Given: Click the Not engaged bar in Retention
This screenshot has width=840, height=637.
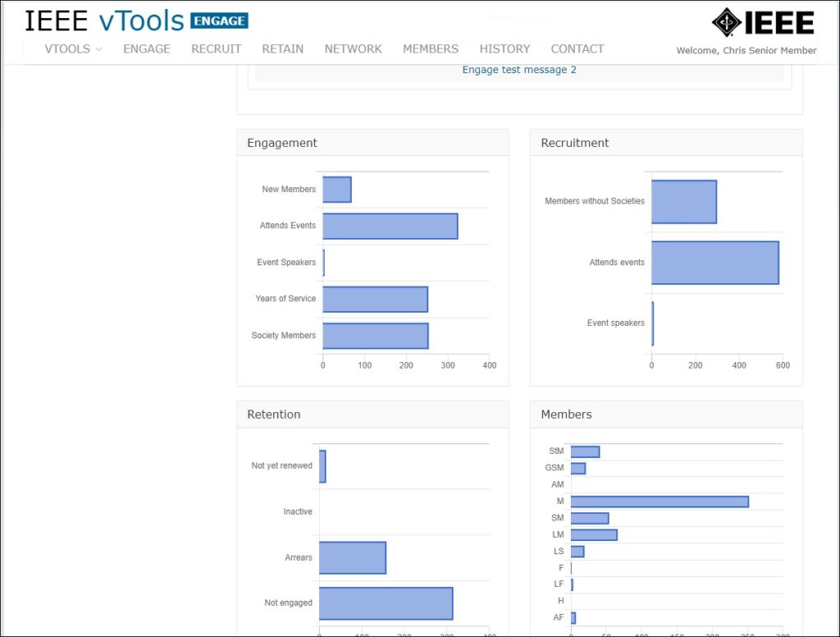Looking at the screenshot, I should 386,603.
